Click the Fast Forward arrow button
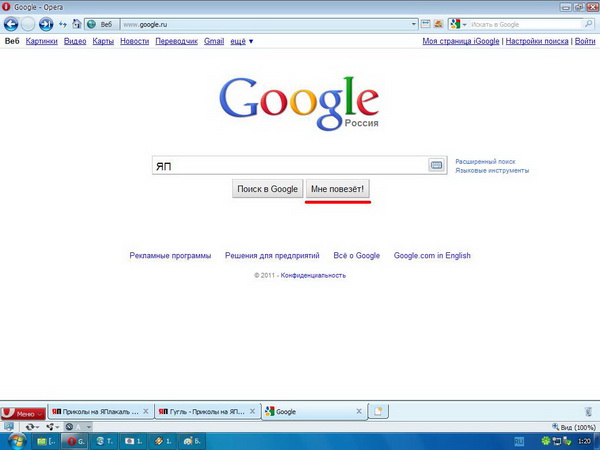Image resolution: width=600 pixels, height=450 pixels. (x=46, y=24)
